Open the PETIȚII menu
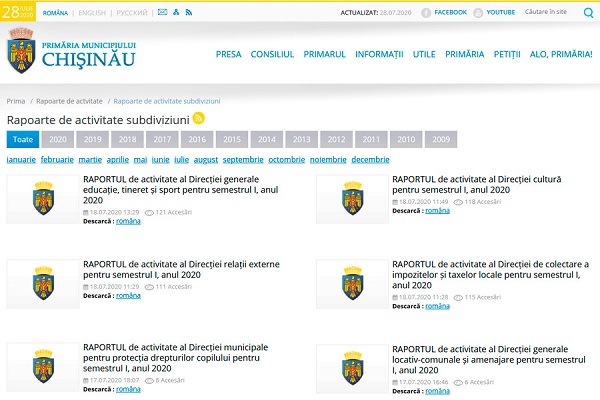Screen dimensions: 600x400 point(507,54)
